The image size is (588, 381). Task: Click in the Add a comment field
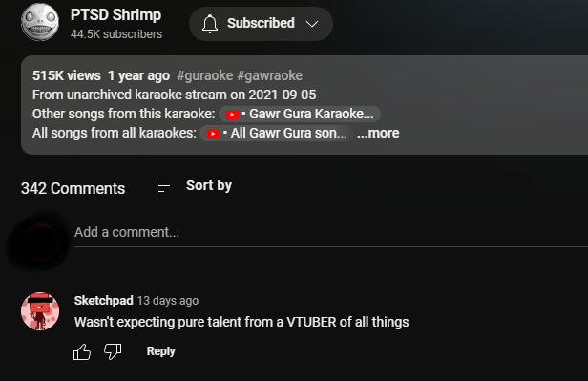point(331,232)
